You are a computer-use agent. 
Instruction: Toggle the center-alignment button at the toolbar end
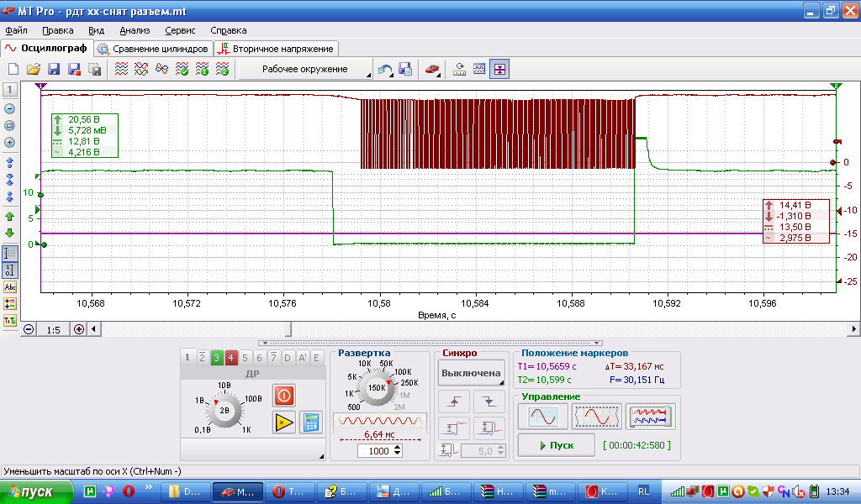pyautogui.click(x=499, y=69)
